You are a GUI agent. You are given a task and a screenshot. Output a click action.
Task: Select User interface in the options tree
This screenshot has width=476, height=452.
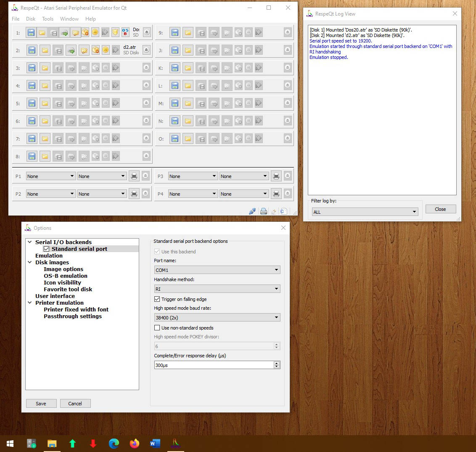click(55, 296)
